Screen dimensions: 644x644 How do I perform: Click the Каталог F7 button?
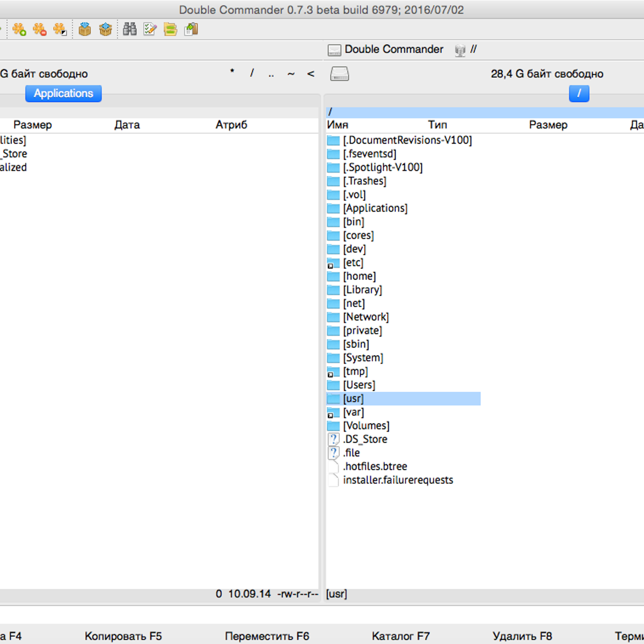[x=401, y=636]
